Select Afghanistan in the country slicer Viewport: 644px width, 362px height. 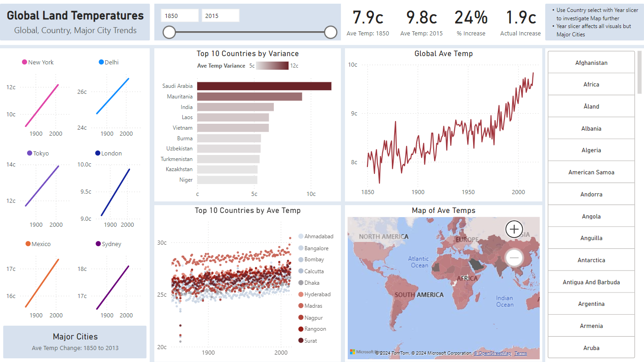pos(591,63)
